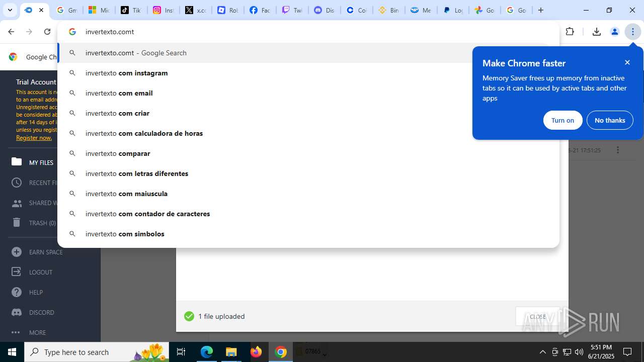Image resolution: width=644 pixels, height=362 pixels.
Task: Open the taskbar clock showing 5:51 PM
Action: [x=601, y=352]
